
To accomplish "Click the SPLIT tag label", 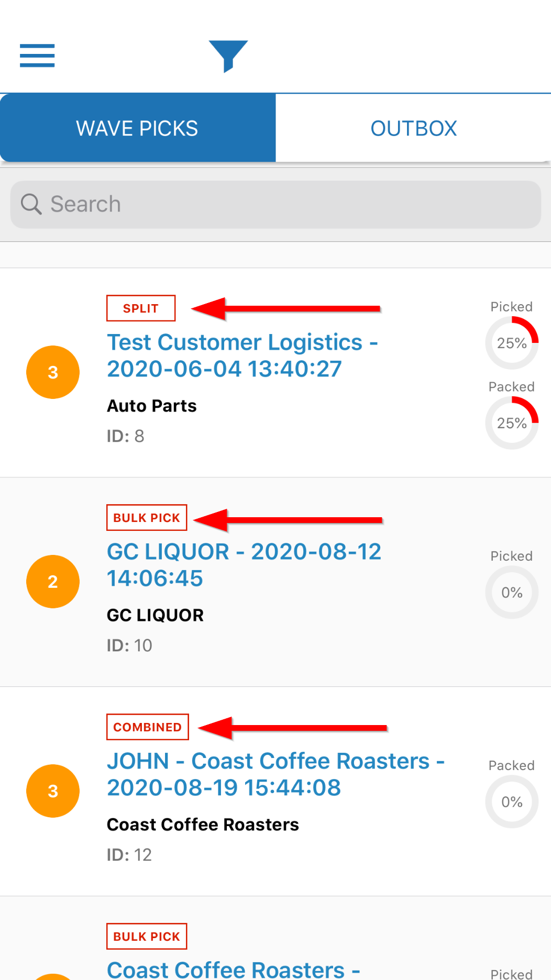I will pyautogui.click(x=141, y=308).
